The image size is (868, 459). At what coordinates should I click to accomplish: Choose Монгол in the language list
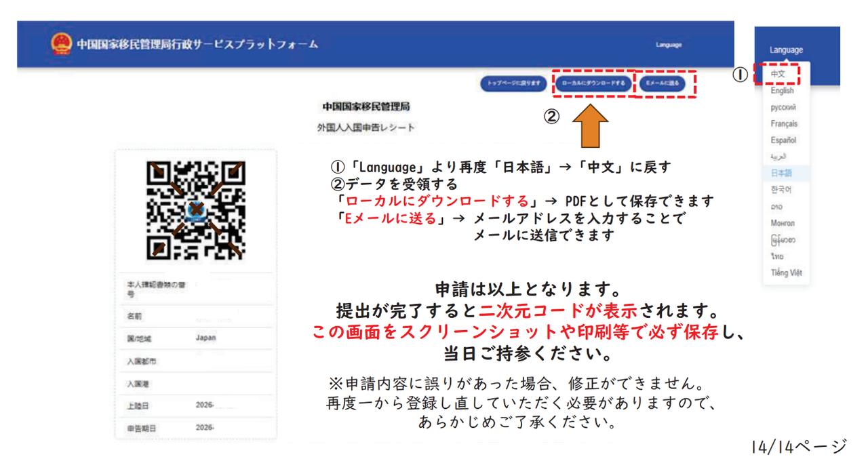click(783, 224)
